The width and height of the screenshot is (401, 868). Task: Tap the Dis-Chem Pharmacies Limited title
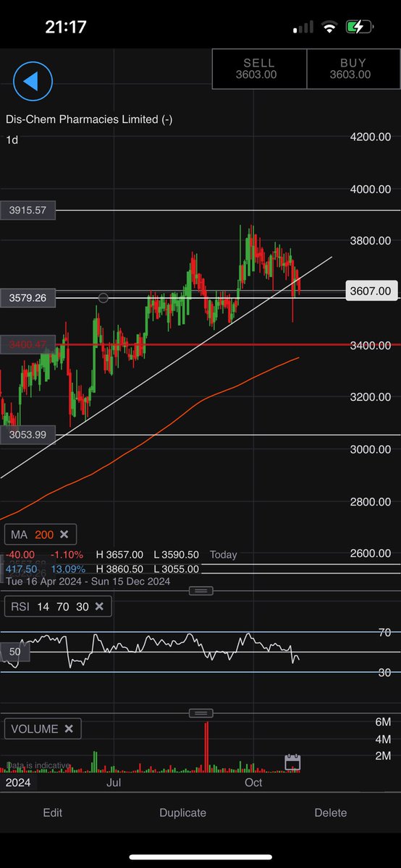[x=89, y=119]
